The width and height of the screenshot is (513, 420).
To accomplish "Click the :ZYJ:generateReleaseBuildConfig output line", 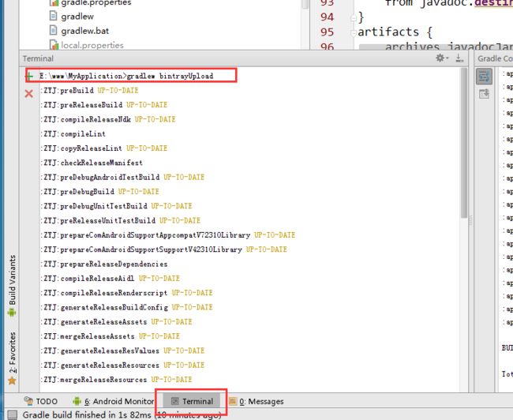I will coord(126,307).
